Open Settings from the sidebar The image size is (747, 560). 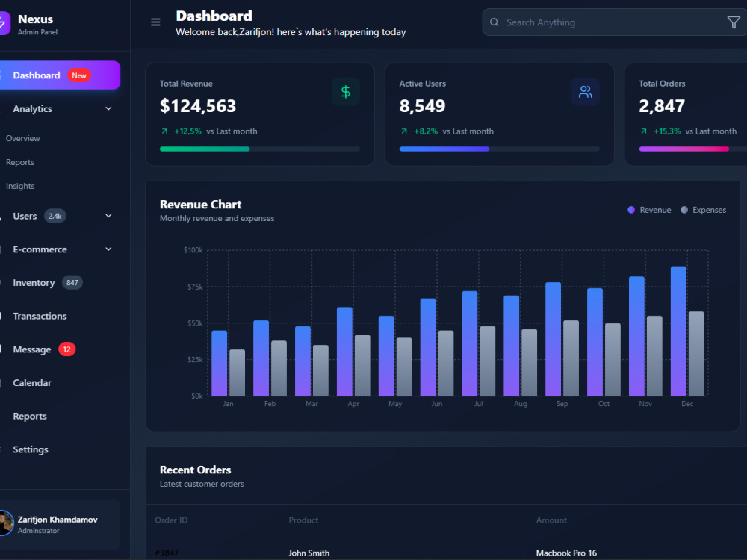pyautogui.click(x=60, y=449)
